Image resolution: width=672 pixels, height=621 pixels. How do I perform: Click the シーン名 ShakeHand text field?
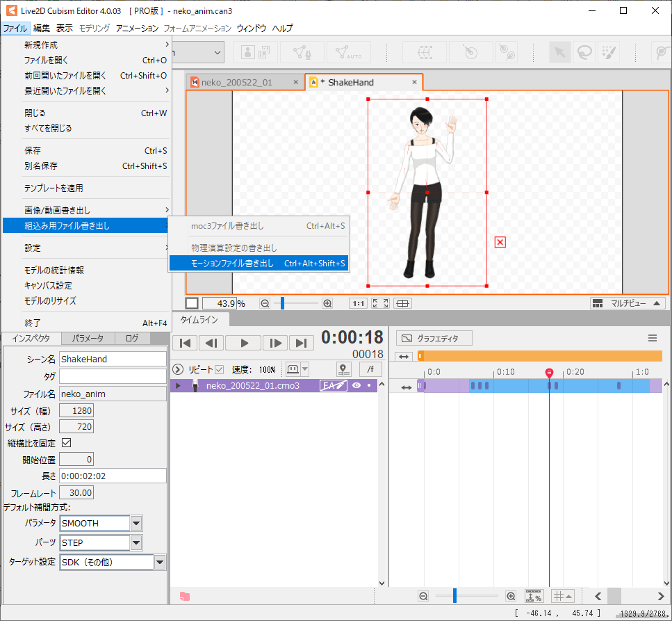(113, 359)
